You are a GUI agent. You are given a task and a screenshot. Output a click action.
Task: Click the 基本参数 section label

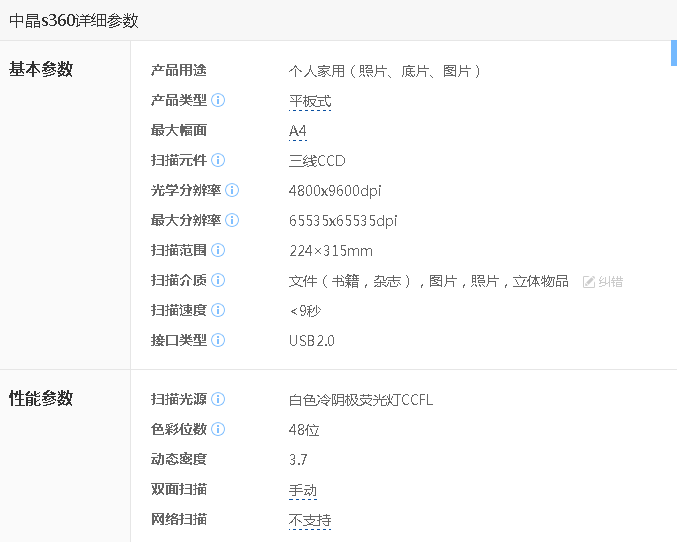[x=41, y=69]
